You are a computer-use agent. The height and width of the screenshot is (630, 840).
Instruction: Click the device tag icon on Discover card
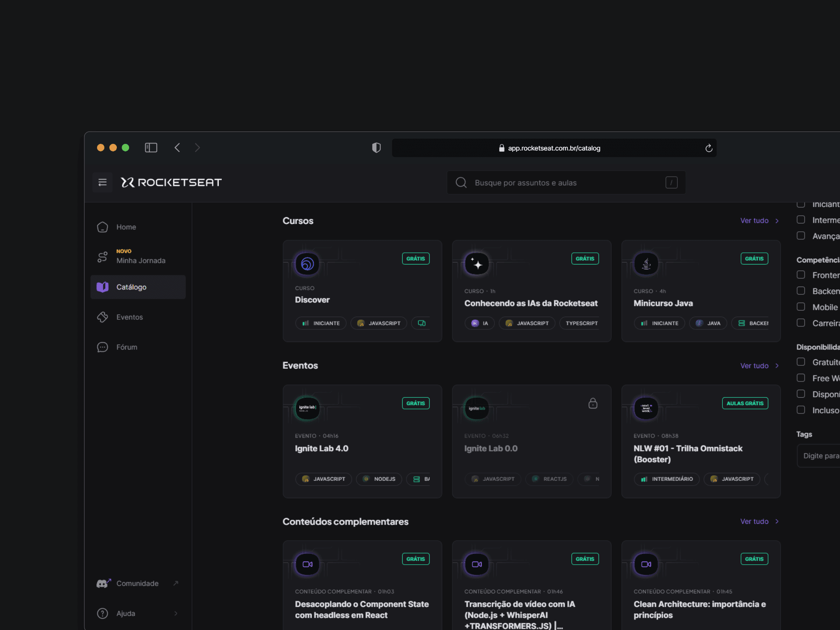pyautogui.click(x=422, y=323)
